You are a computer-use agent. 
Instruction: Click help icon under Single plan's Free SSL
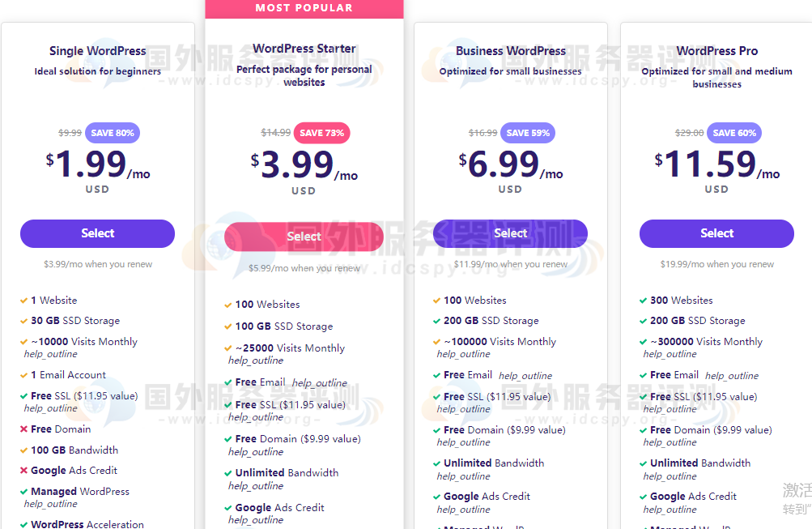[x=50, y=408]
